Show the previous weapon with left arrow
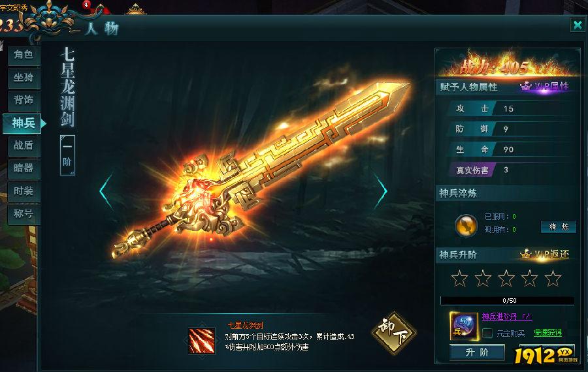This screenshot has height=372, width=588. (106, 191)
